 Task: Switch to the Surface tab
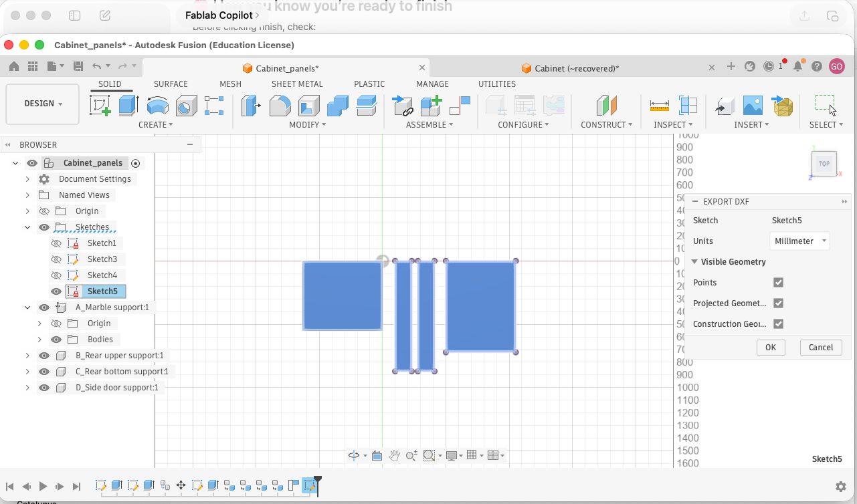coord(171,84)
